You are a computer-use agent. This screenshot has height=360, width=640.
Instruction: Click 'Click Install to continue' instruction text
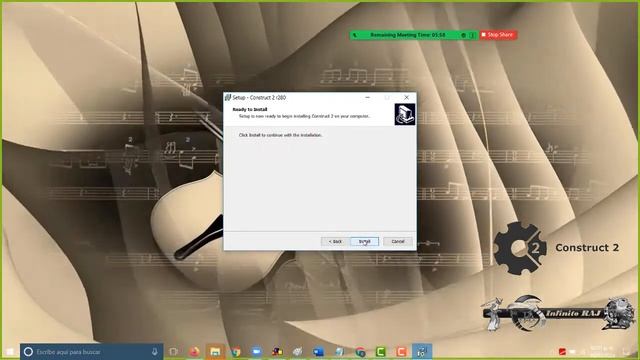tap(280, 135)
